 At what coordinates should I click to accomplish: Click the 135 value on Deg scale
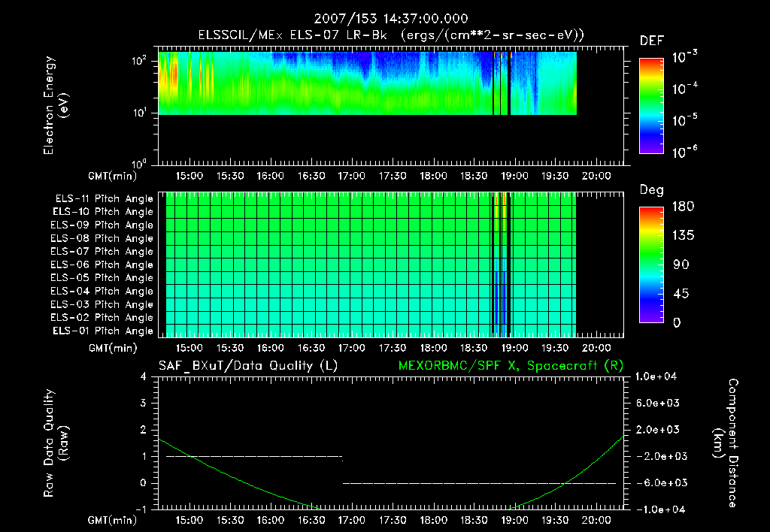click(683, 236)
